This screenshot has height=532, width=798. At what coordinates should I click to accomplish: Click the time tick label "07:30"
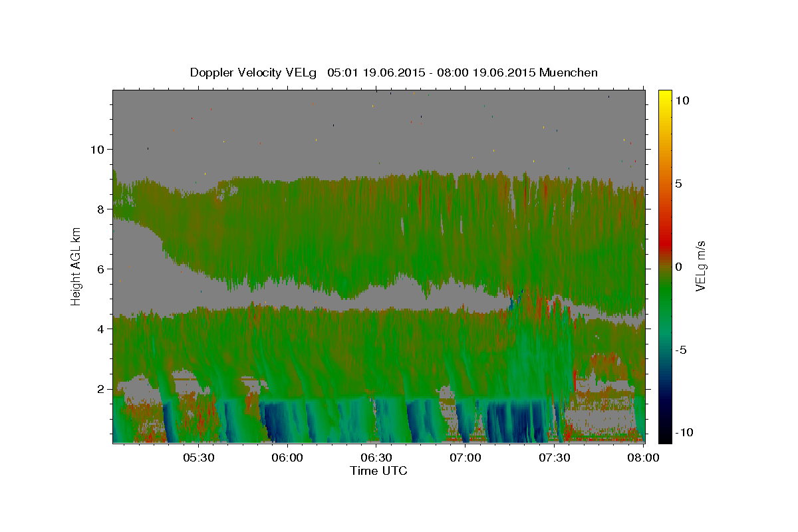555,458
